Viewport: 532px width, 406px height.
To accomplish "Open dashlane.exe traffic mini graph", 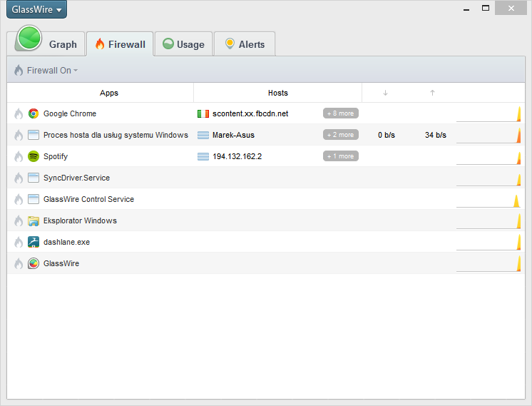I will 488,242.
